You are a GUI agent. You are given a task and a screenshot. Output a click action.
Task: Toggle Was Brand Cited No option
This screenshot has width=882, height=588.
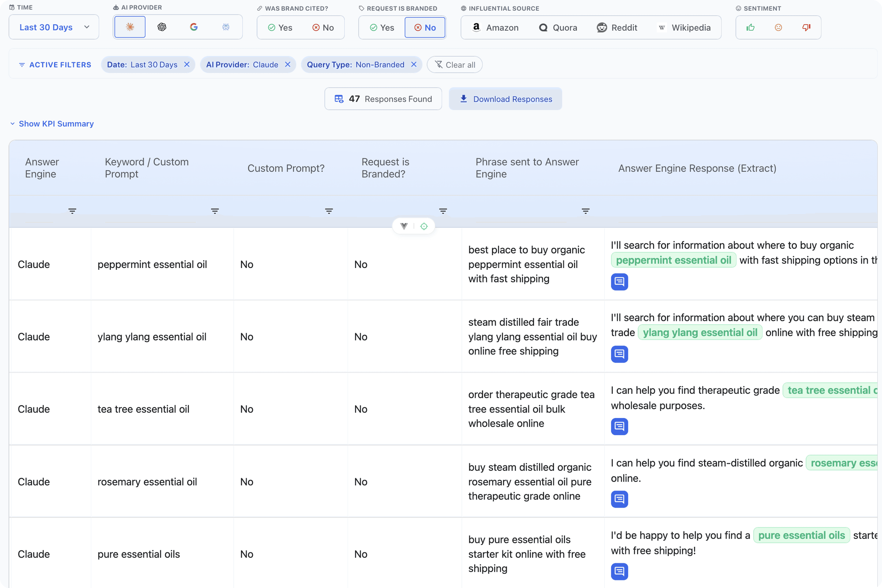[323, 27]
